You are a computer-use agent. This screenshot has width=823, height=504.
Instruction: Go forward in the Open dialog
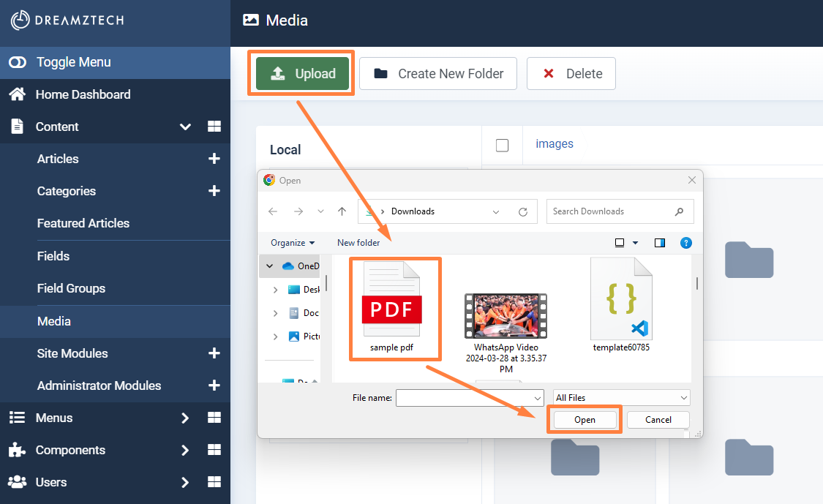tap(298, 211)
